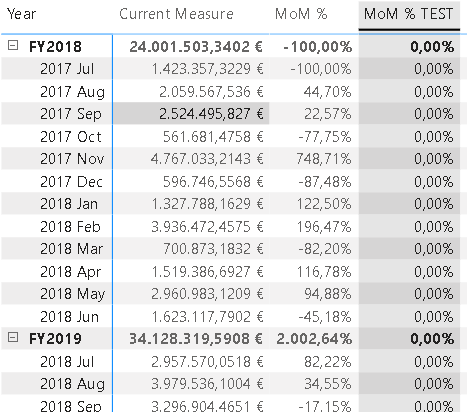Screen dimensions: 467x412
Task: Click the MoM % column header
Action: pyautogui.click(x=301, y=14)
